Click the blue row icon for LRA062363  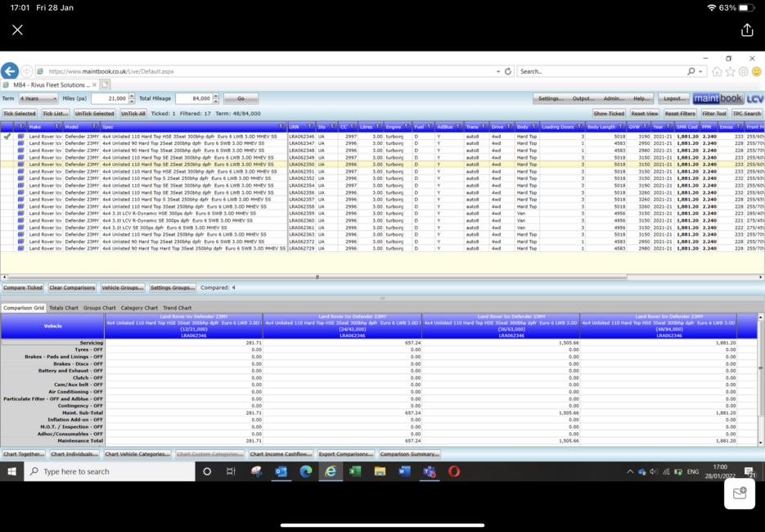(20, 234)
